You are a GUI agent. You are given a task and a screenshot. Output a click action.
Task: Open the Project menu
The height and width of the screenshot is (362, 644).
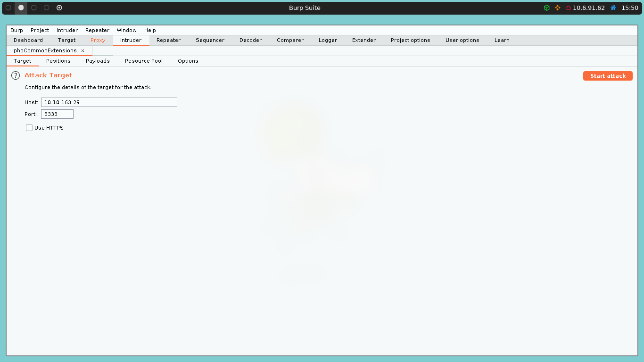tap(40, 30)
